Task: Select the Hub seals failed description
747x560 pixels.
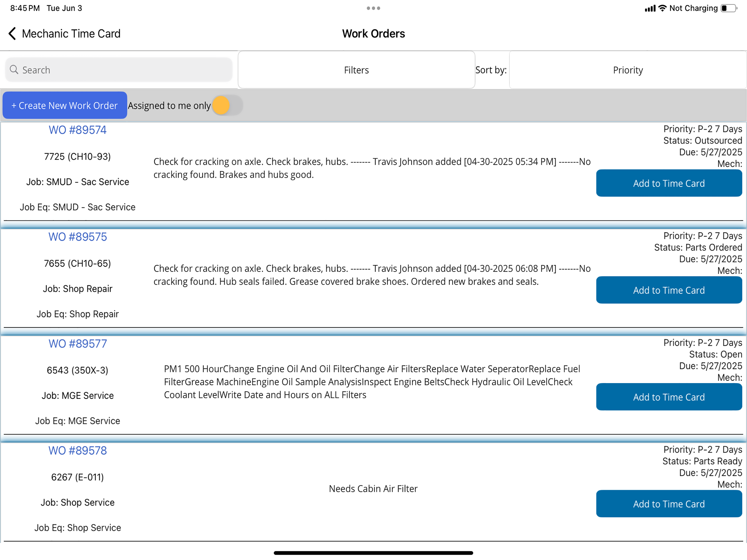Action: [x=372, y=275]
